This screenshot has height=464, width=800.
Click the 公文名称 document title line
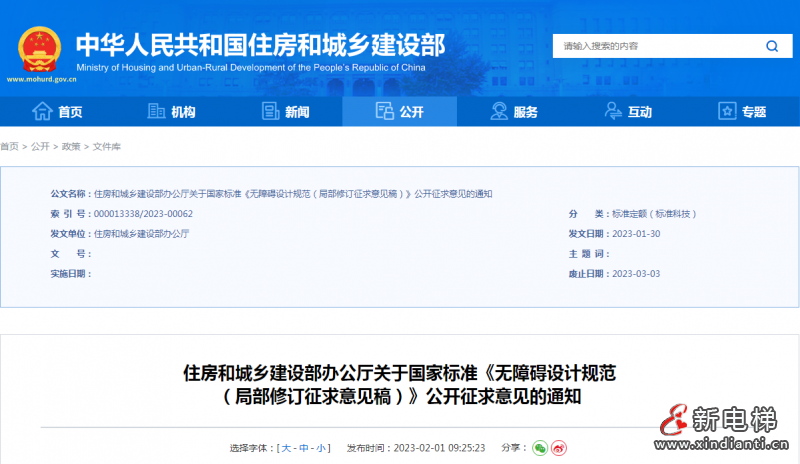tap(271, 194)
